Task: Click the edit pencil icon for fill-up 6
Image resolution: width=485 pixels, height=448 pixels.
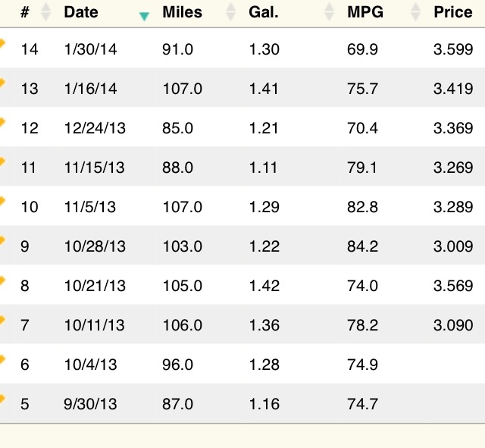Action: pos(2,359)
